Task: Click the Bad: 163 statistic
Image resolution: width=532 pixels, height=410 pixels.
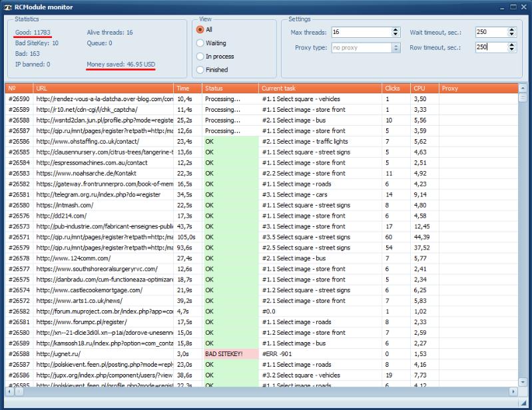Action: click(27, 54)
